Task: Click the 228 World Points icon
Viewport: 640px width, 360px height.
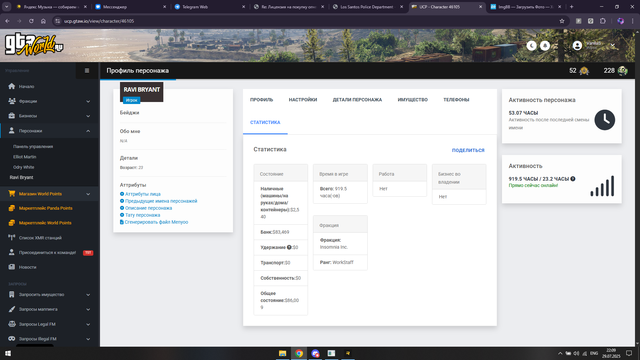Action: 622,71
